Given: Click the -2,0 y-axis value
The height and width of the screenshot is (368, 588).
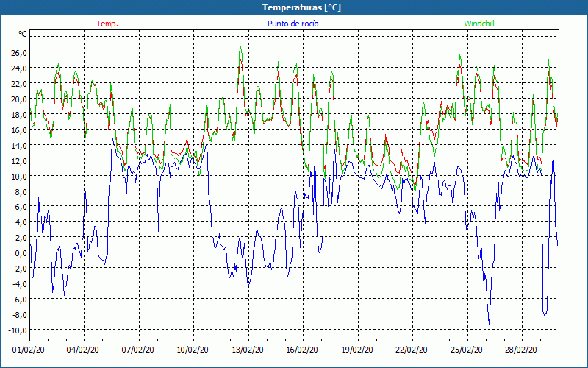Looking at the screenshot, I should (x=19, y=269).
